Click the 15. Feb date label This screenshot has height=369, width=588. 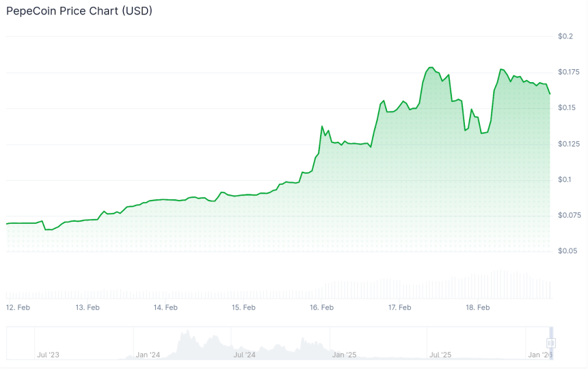[x=243, y=307]
